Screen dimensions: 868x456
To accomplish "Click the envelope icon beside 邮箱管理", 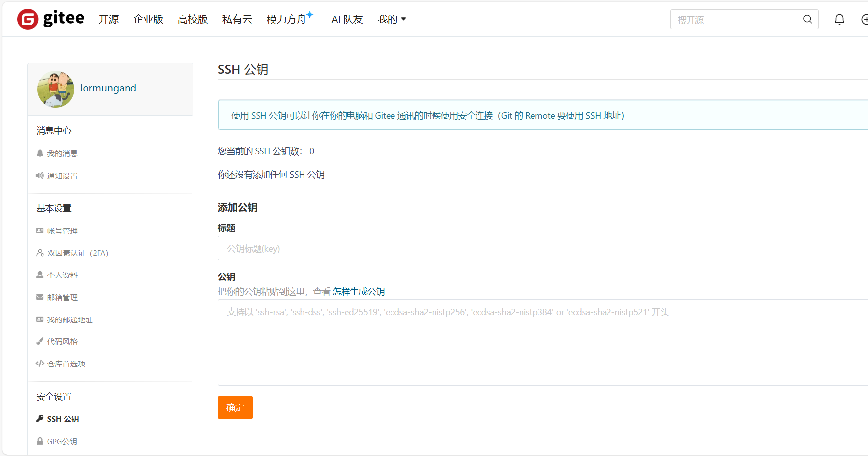I will (40, 297).
